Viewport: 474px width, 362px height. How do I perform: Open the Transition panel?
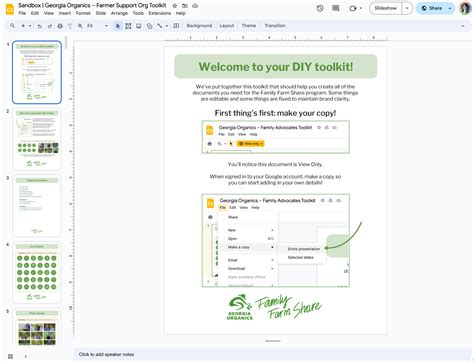click(x=275, y=26)
